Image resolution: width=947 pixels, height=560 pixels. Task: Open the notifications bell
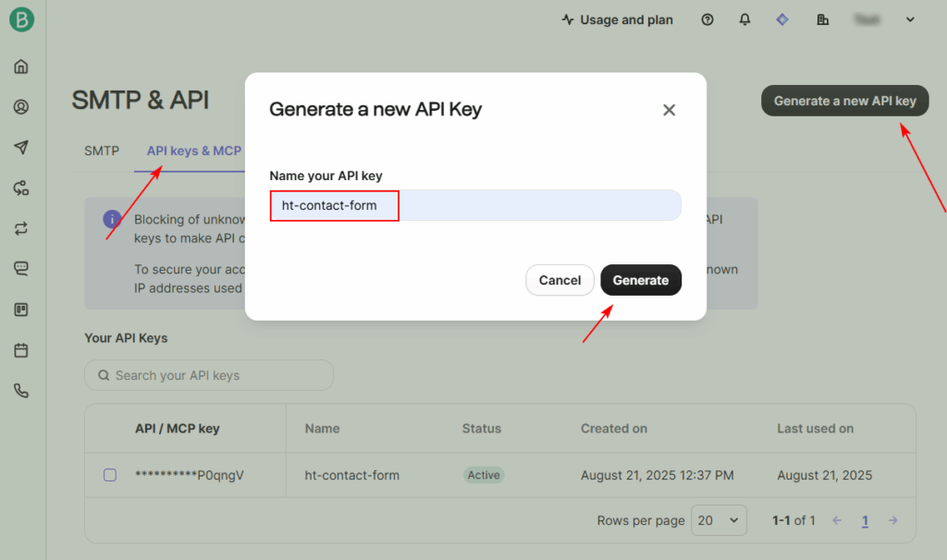click(744, 19)
